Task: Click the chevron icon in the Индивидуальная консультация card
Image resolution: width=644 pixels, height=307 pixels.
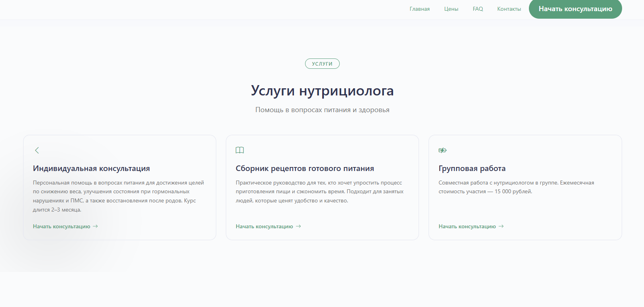Action: 37,150
